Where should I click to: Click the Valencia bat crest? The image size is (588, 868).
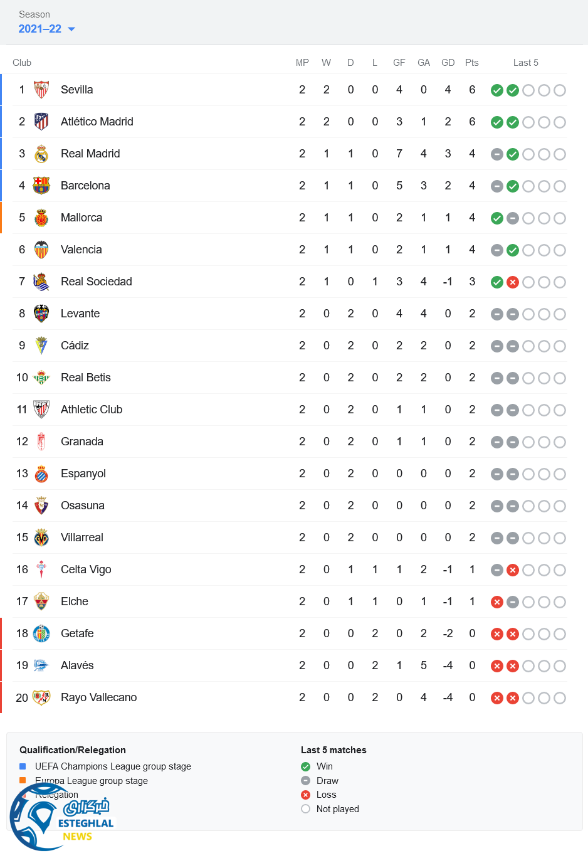[x=41, y=250]
